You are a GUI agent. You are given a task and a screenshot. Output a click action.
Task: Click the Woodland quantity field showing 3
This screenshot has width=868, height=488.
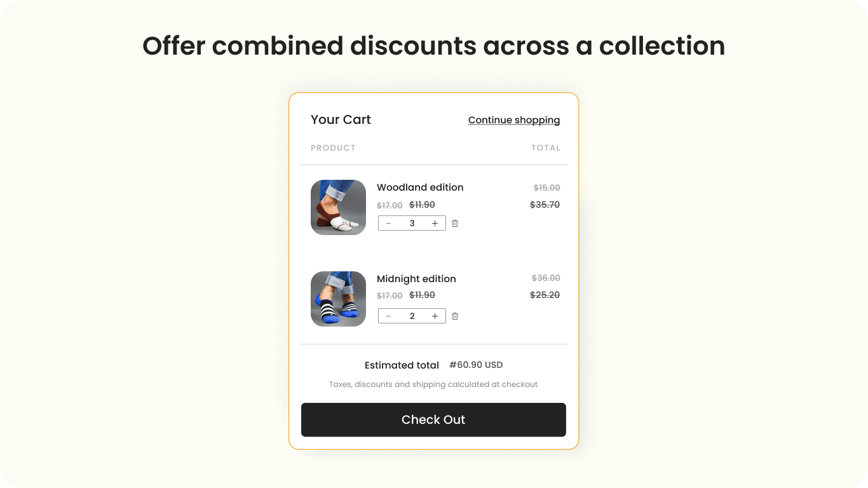point(412,223)
